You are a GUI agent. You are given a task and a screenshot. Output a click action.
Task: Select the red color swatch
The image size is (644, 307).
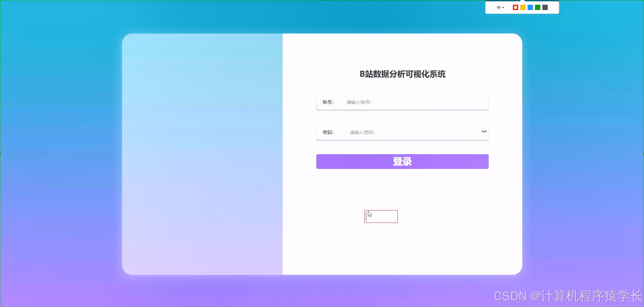516,7
